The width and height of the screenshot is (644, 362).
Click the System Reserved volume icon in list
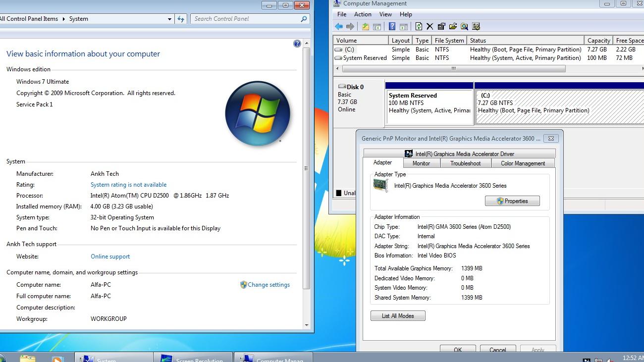pyautogui.click(x=338, y=58)
